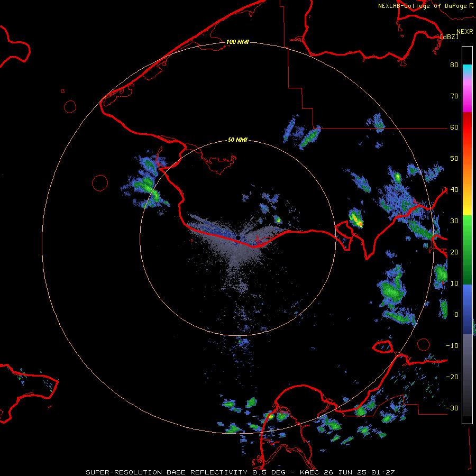Click the dBZ unit label above the scale
Screen dimensions: 476x476
[x=449, y=36]
